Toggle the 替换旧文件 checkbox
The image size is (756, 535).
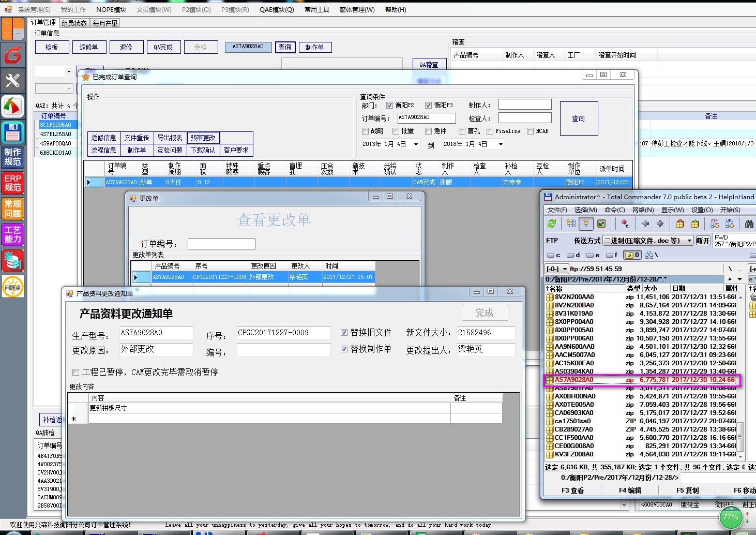[344, 333]
